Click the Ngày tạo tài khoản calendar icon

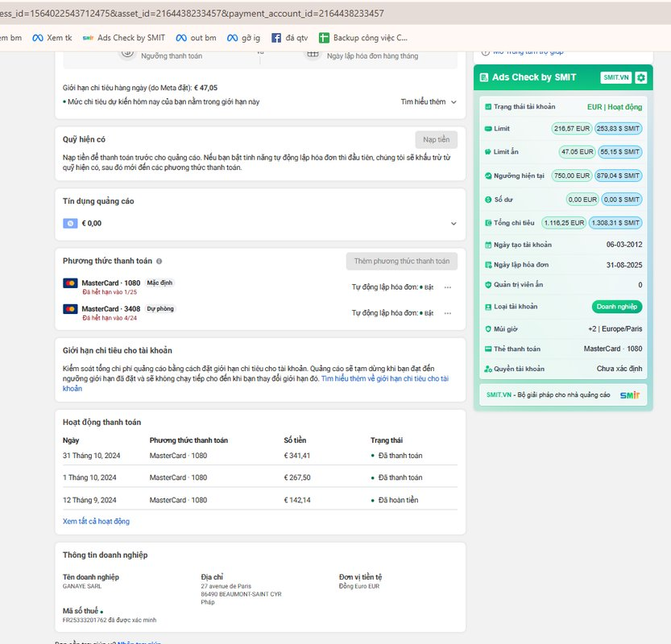pos(488,245)
